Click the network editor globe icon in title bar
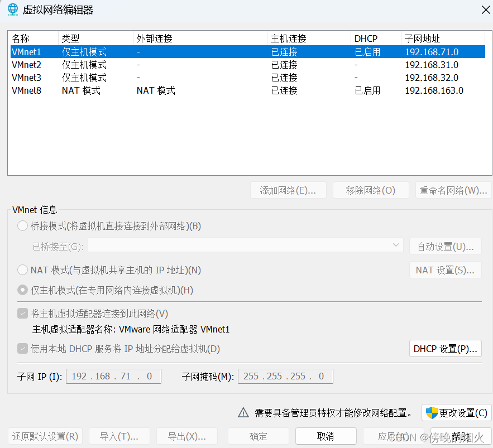The image size is (493, 448). [x=12, y=9]
